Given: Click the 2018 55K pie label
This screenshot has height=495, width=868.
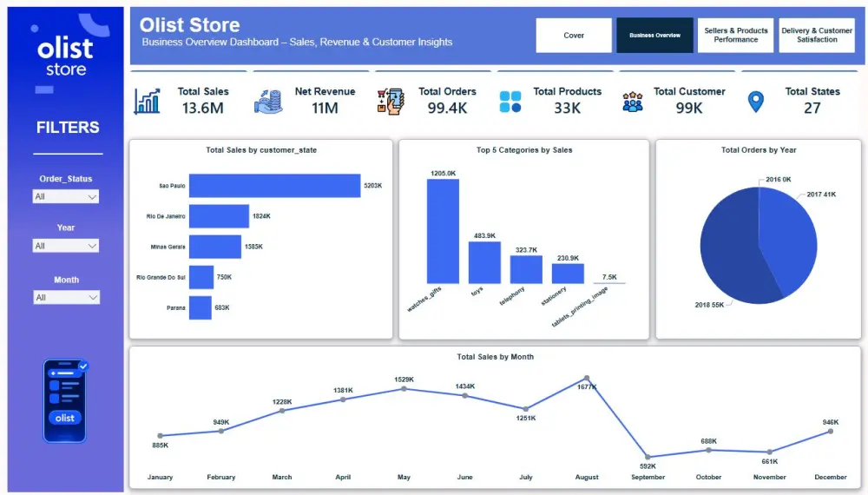Looking at the screenshot, I should 710,305.
